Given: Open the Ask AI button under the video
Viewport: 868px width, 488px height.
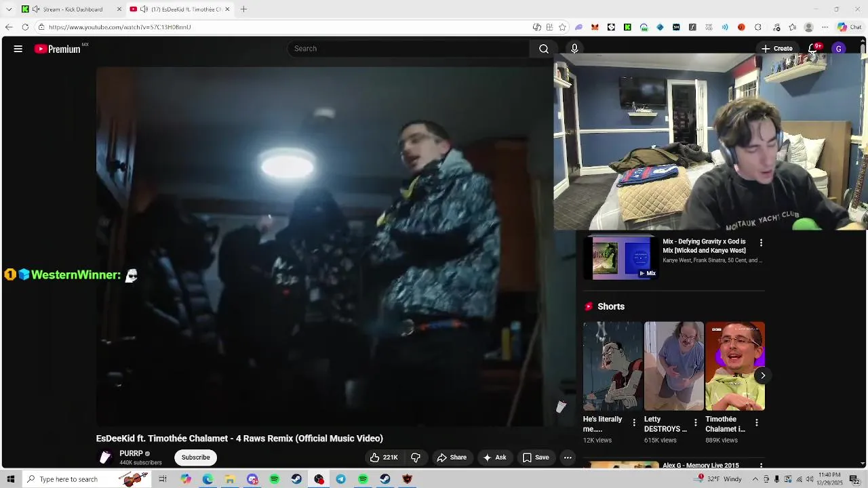Looking at the screenshot, I should (x=494, y=457).
